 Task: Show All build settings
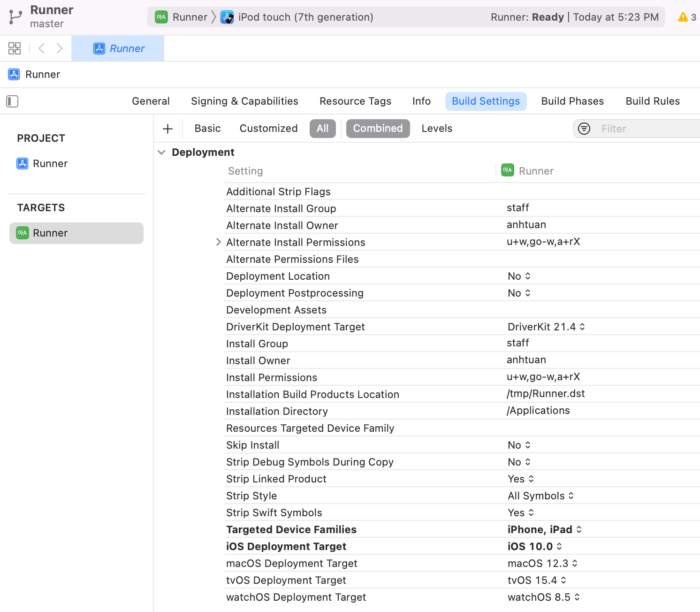(x=323, y=129)
